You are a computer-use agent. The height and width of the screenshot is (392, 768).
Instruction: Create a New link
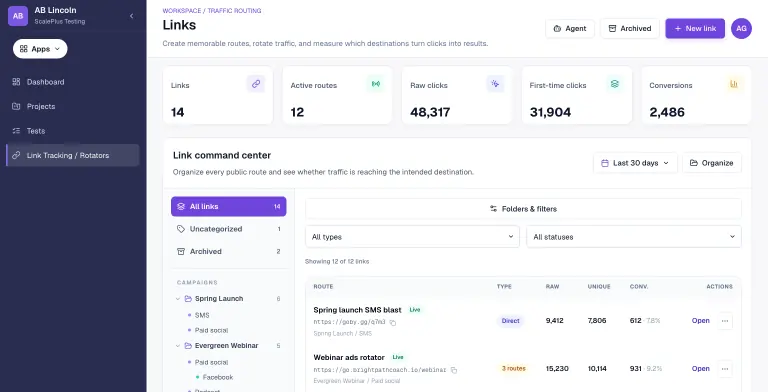[695, 28]
